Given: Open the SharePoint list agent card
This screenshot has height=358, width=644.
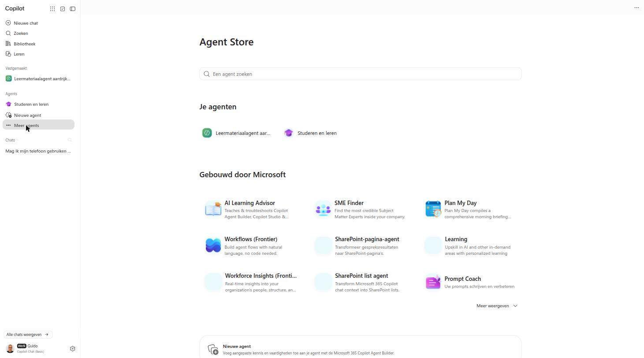Looking at the screenshot, I should (361, 282).
